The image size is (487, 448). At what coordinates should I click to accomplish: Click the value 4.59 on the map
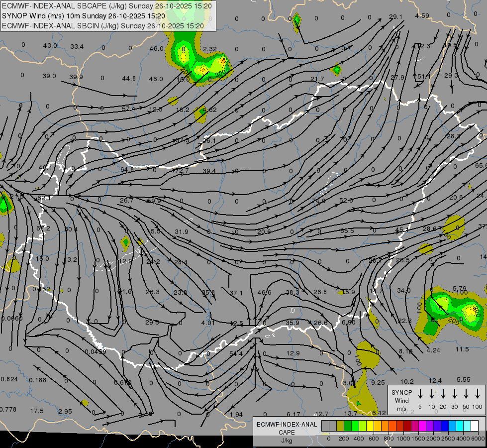(422, 15)
